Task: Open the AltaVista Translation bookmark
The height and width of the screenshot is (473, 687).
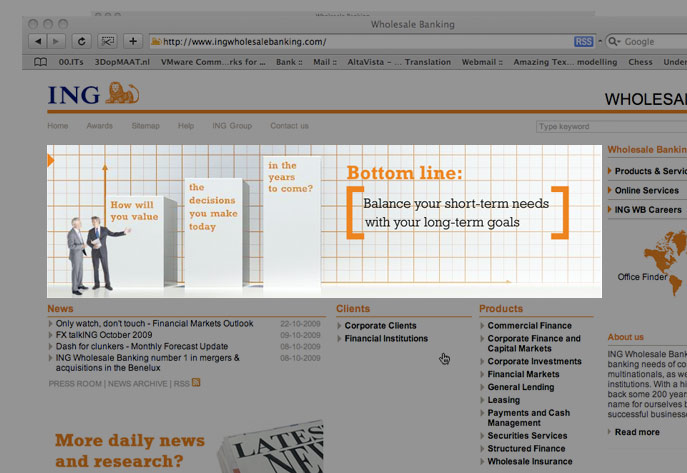Action: click(399, 62)
